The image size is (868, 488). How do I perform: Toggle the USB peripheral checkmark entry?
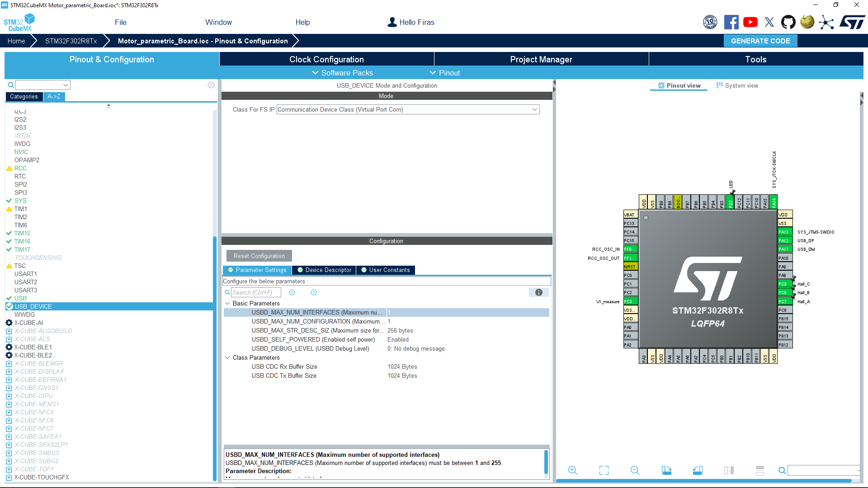click(x=20, y=298)
